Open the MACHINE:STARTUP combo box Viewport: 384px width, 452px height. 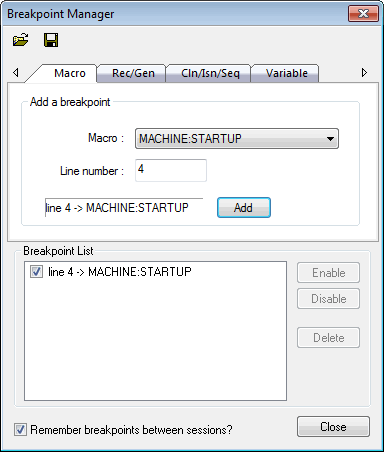coord(237,139)
